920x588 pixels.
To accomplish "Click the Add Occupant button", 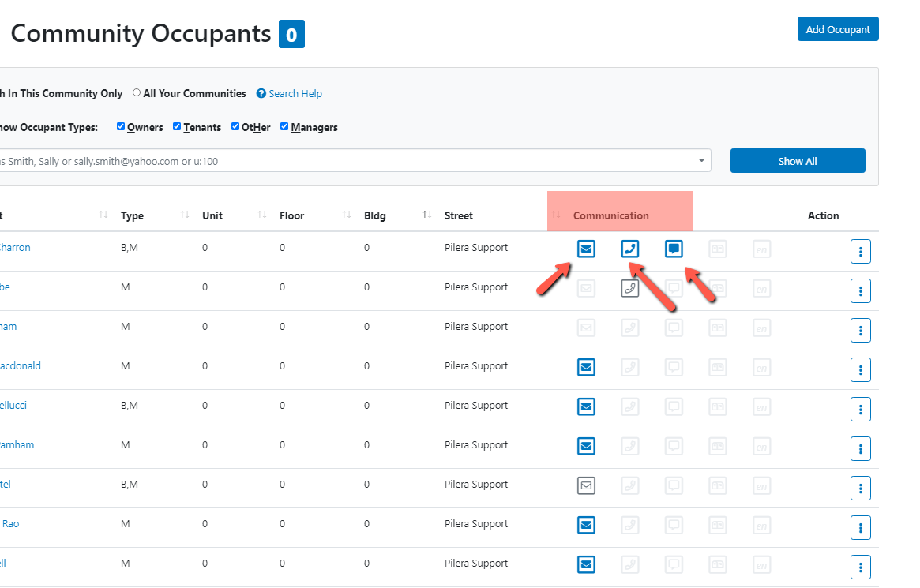I will [x=837, y=29].
